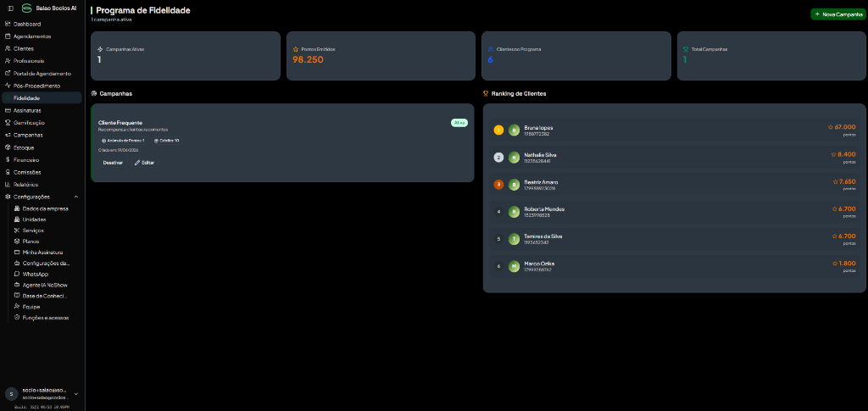Screen dimensions: 868x411
Task: Click the Base de Conheci... book icon
Action: point(17,296)
